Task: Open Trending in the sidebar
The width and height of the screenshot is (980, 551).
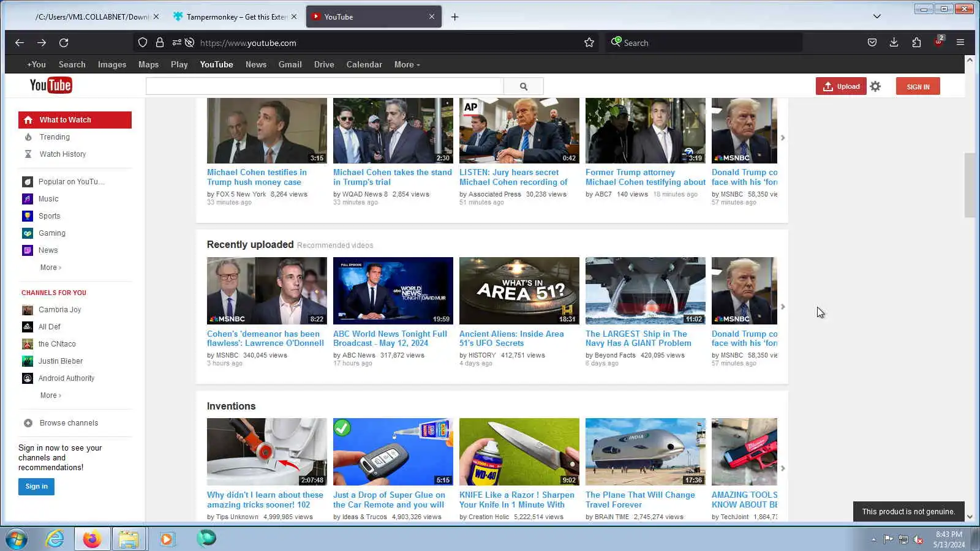Action: [55, 137]
